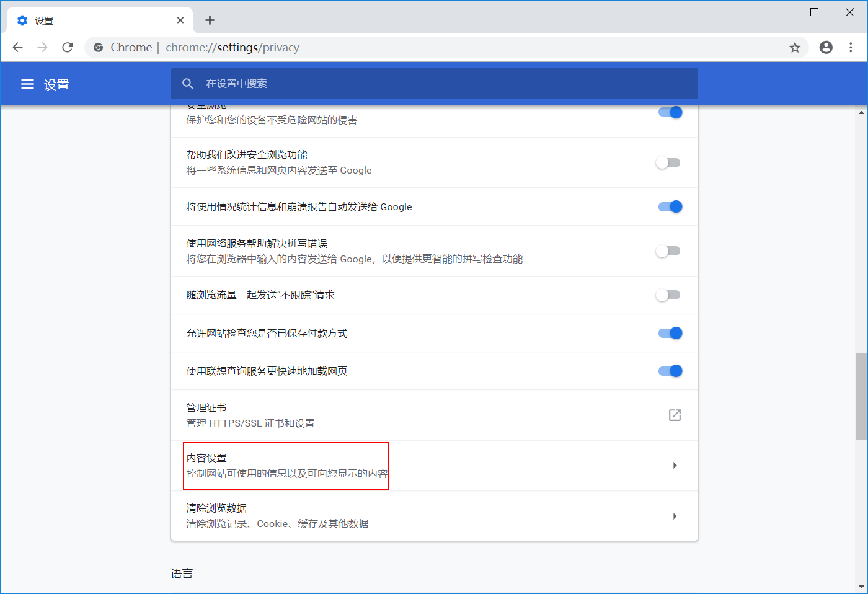Image resolution: width=868 pixels, height=594 pixels.
Task: Click the Chrome site info icon in address bar
Action: [x=99, y=47]
